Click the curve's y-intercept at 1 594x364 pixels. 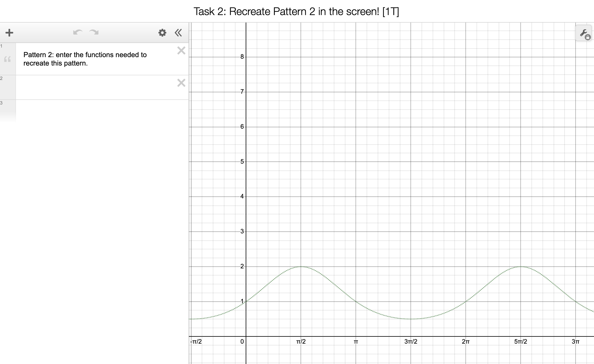[246, 302]
